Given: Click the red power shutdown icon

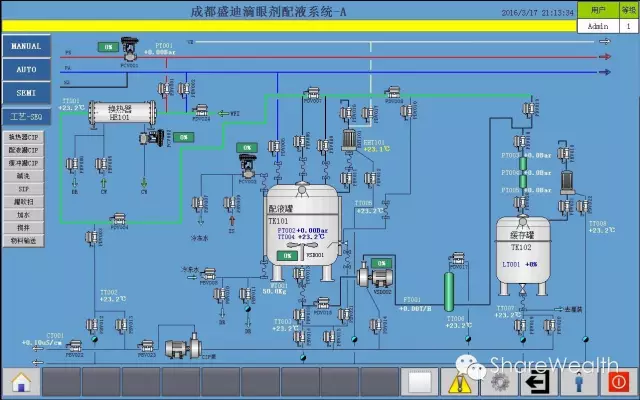Looking at the screenshot, I should [x=618, y=382].
